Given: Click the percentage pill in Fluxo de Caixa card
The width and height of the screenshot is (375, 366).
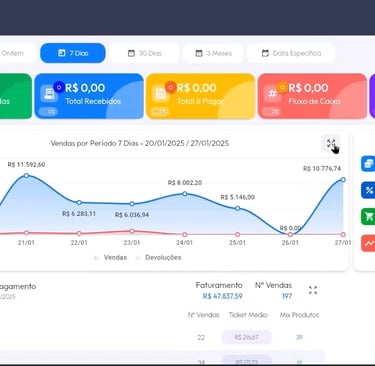Looking at the screenshot, I should 271,112.
